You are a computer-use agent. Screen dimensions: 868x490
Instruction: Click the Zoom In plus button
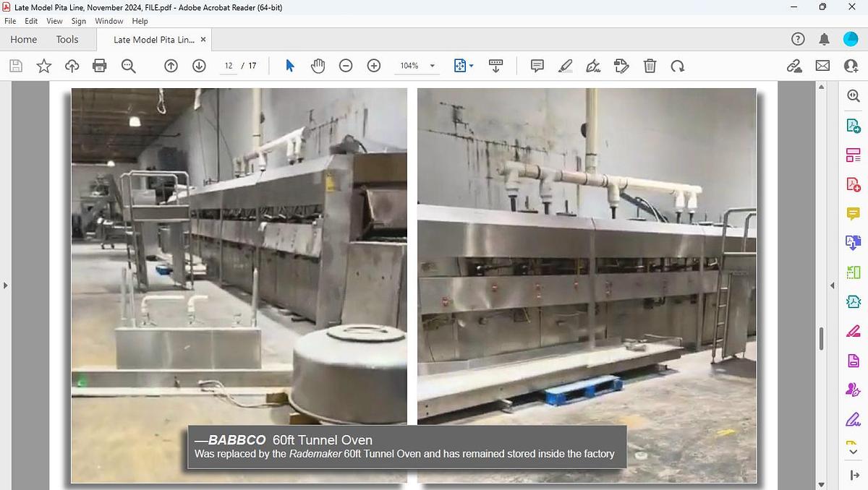374,66
